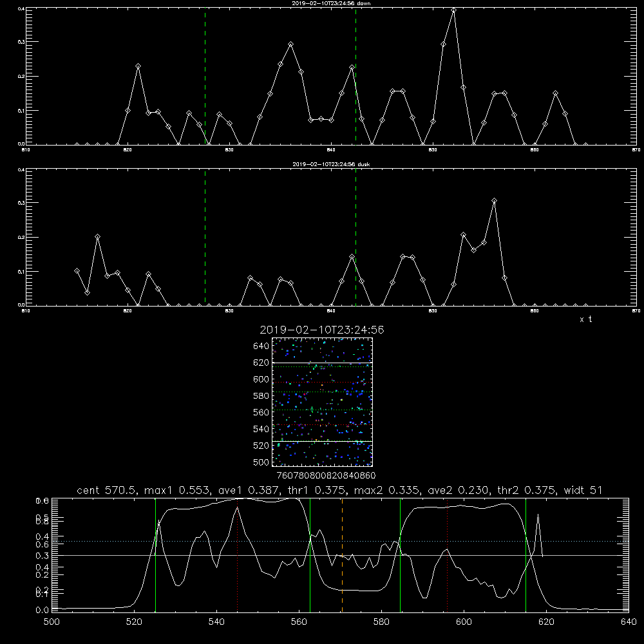Click the 'max1 0.553' value in stats line

click(x=178, y=490)
